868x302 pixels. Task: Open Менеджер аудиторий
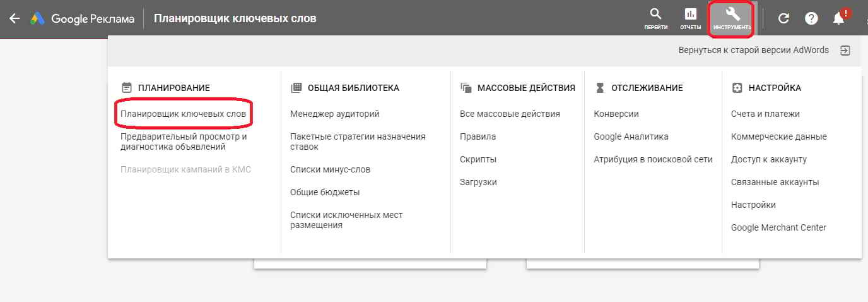coord(335,114)
